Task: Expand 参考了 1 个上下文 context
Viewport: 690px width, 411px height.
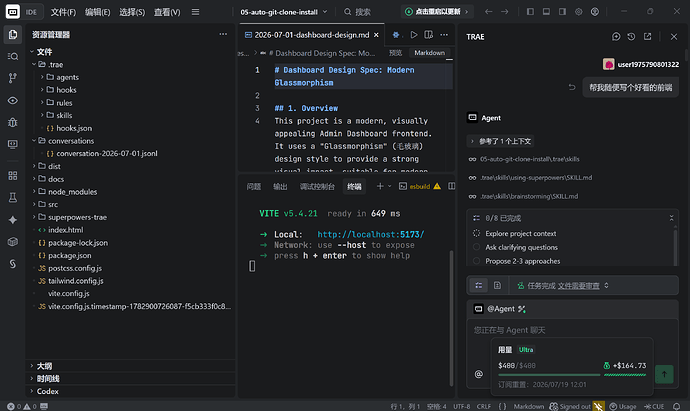Action: tap(500, 141)
